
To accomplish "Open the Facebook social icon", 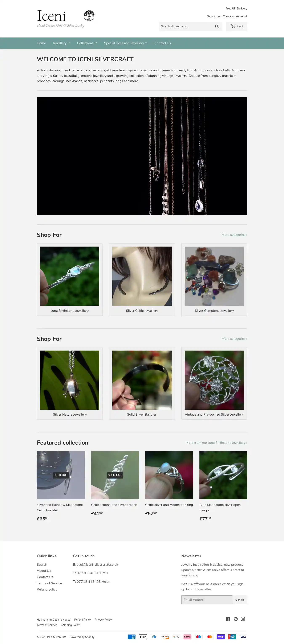I will coord(228,619).
